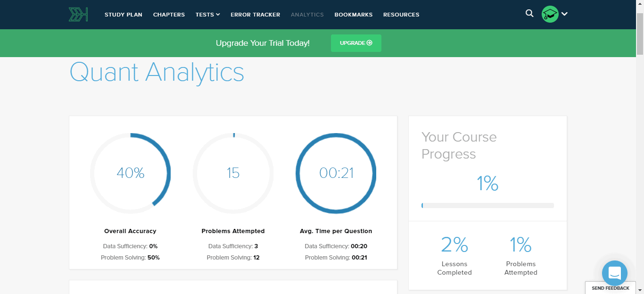Open the Study Plan page
This screenshot has width=644, height=294.
click(123, 15)
